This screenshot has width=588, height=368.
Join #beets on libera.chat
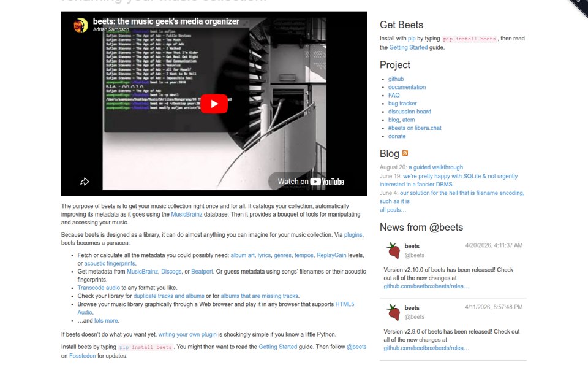point(415,128)
